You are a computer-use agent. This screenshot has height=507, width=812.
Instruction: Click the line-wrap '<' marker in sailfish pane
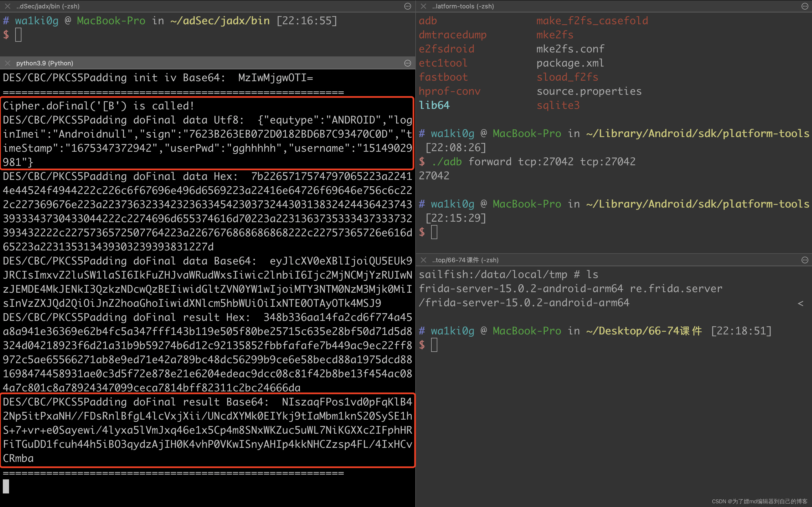[801, 303]
